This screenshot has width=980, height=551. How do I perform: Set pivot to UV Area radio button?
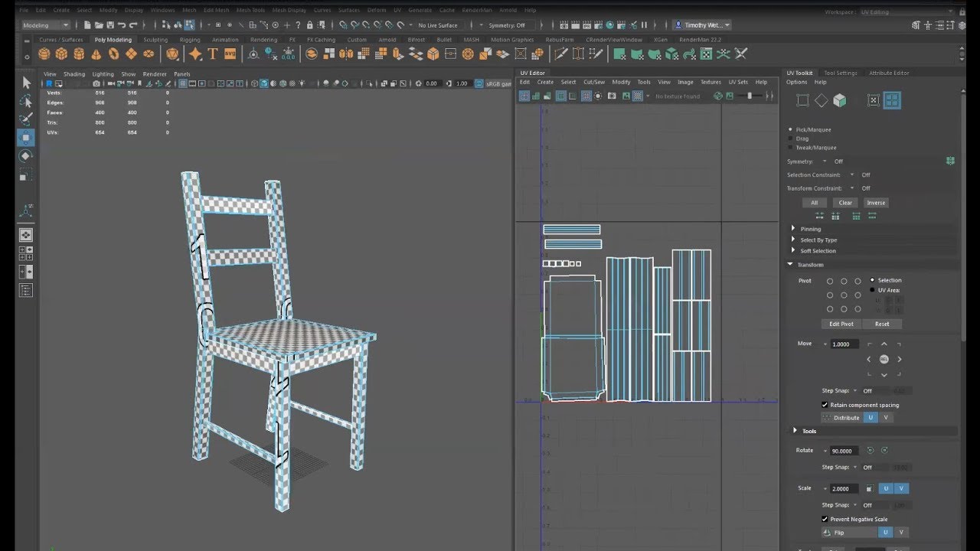coord(872,290)
